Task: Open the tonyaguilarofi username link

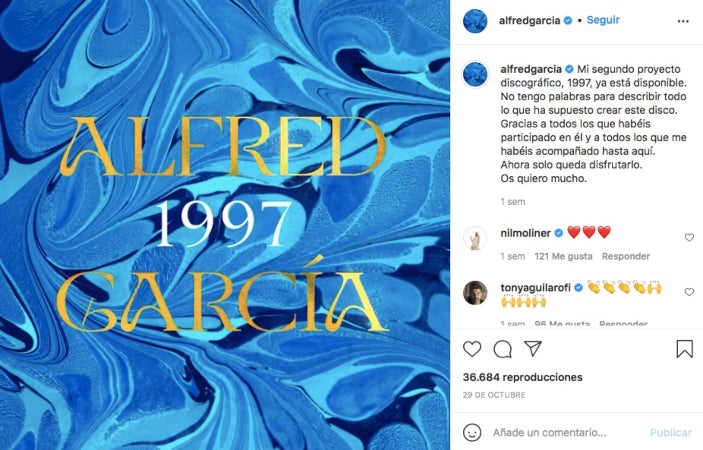Action: click(x=536, y=288)
